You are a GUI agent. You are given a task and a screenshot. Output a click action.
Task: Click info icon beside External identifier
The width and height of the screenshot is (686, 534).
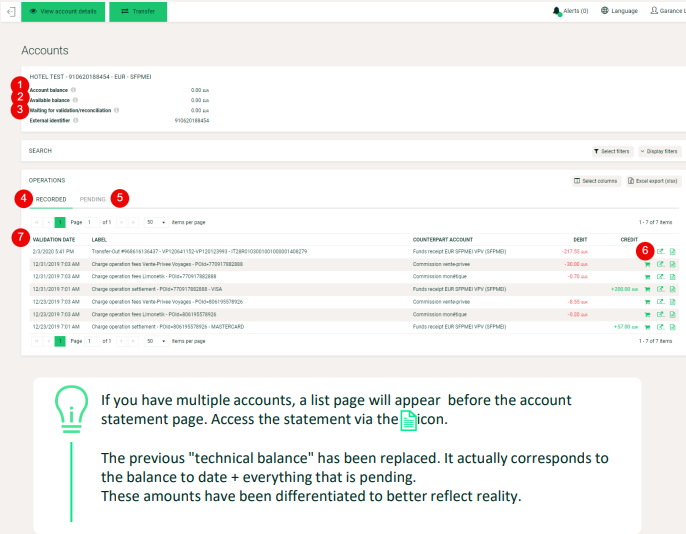76,121
